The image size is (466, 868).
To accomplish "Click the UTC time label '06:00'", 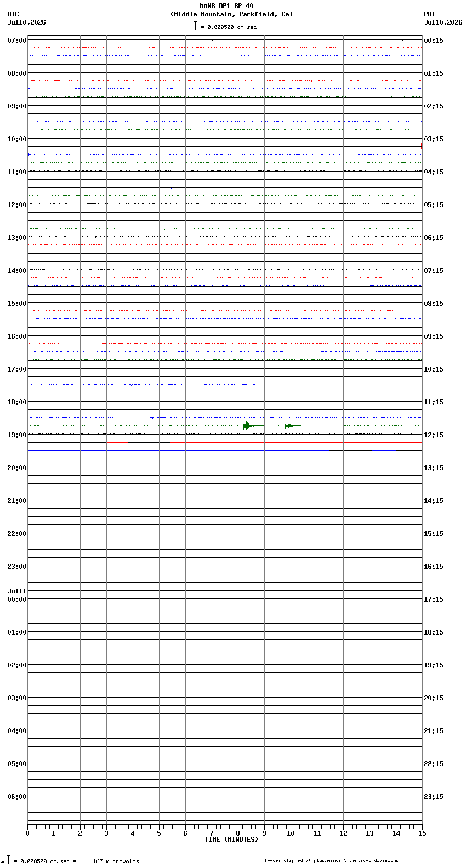I will 17,797.
